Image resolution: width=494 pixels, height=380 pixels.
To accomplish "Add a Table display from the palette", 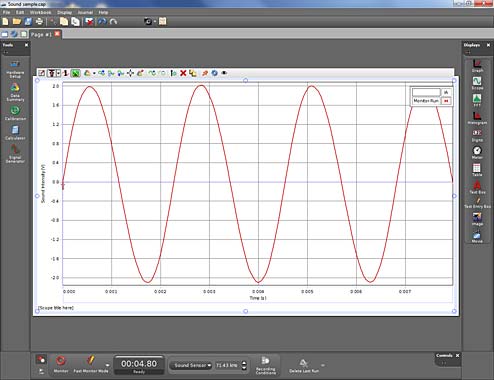I will [477, 170].
